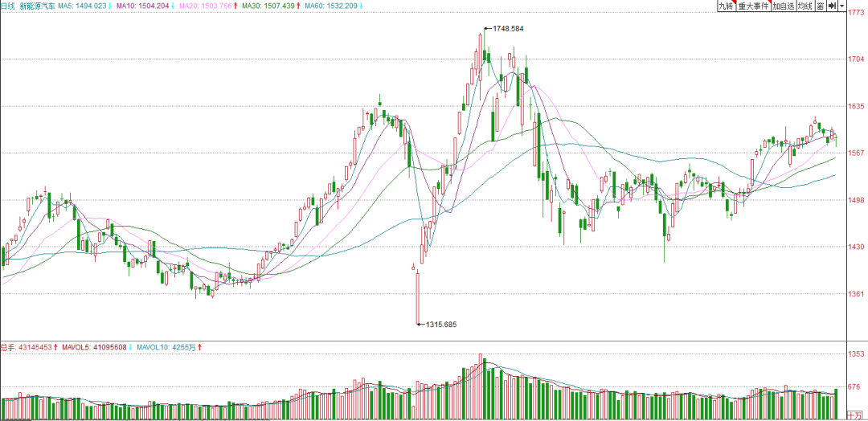
Task: Open the toolbar dropdown arrow
Action: click(842, 6)
